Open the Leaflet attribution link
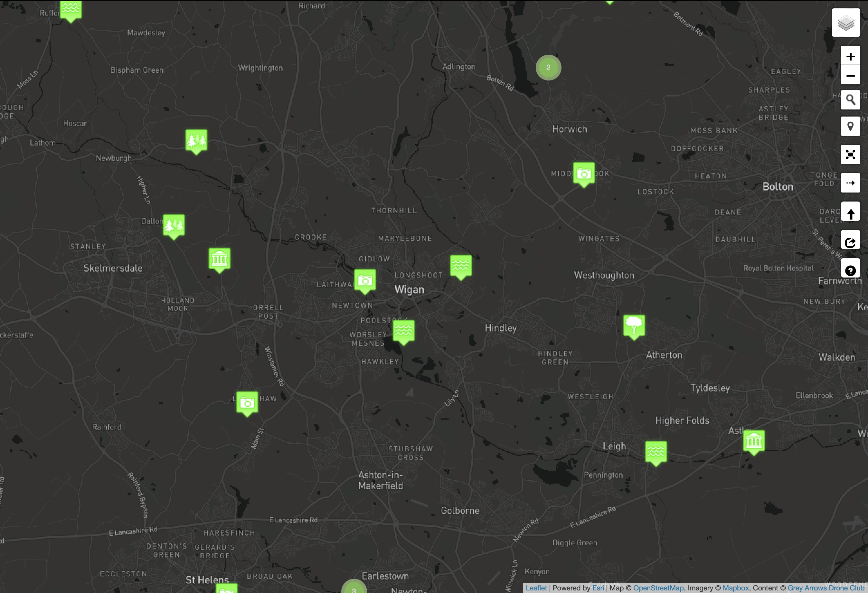 coord(536,588)
